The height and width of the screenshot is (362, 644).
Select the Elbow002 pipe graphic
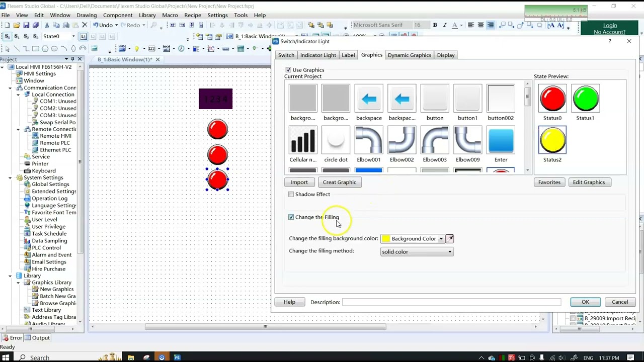401,140
